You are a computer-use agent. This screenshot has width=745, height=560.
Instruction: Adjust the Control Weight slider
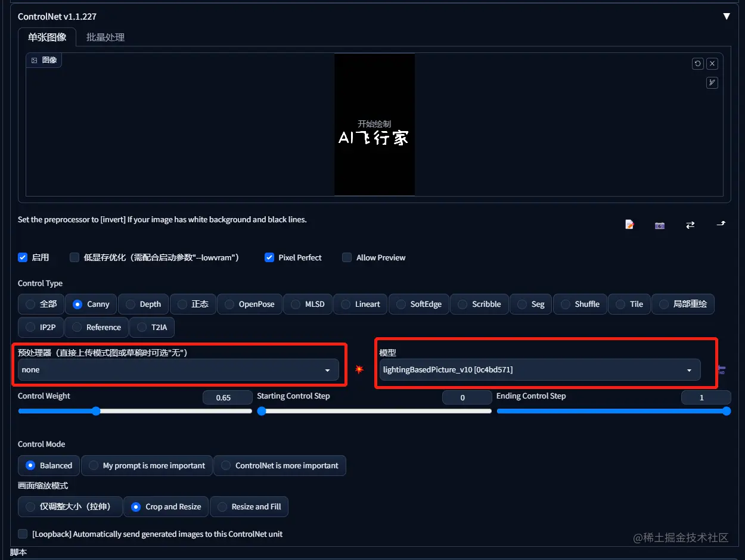(x=135, y=411)
